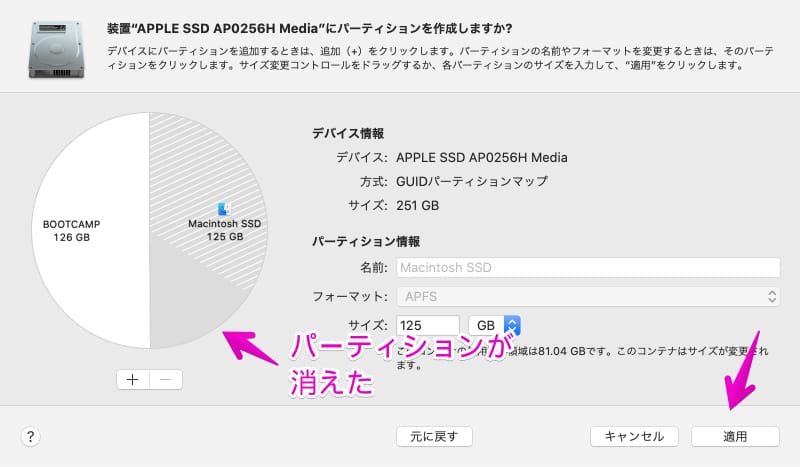Click the 251 GB device size value
The height and width of the screenshot is (467, 800).
click(417, 206)
